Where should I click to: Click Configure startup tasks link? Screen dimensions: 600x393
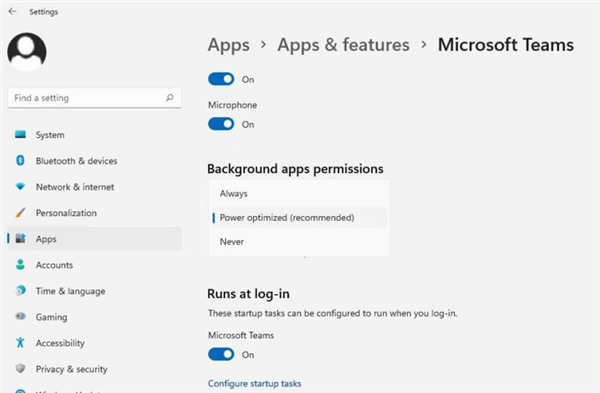(254, 383)
